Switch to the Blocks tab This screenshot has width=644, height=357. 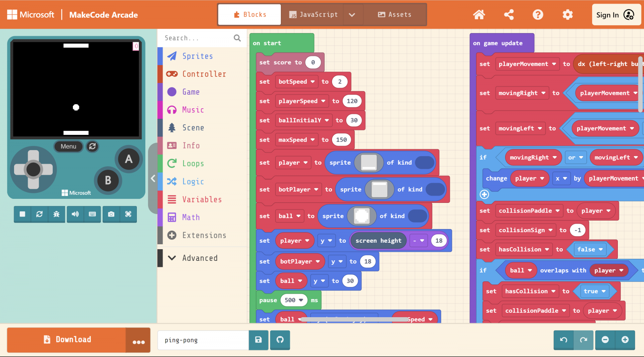pyautogui.click(x=250, y=15)
